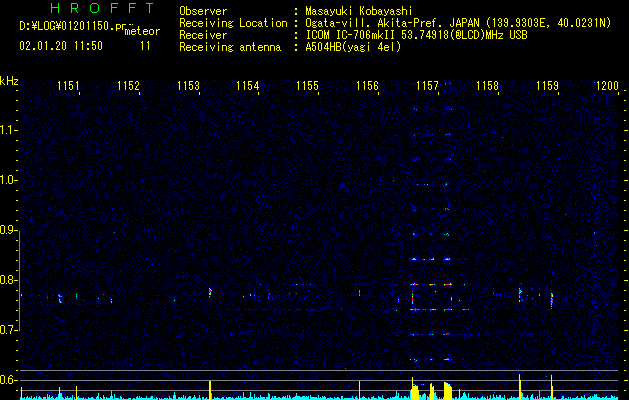The image size is (629, 400).
Task: Click the Receiver field label
Action: tap(203, 35)
